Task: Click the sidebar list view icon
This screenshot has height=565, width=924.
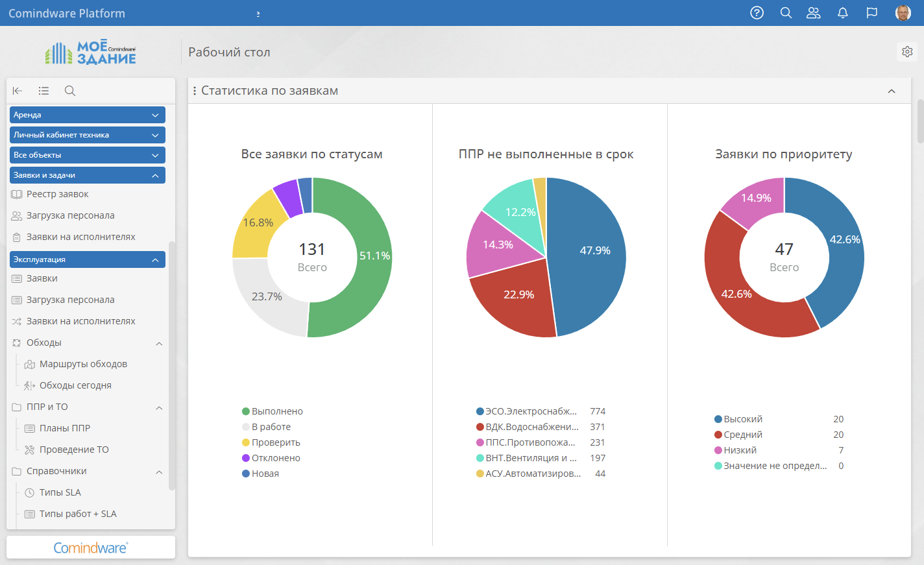Action: coord(43,91)
